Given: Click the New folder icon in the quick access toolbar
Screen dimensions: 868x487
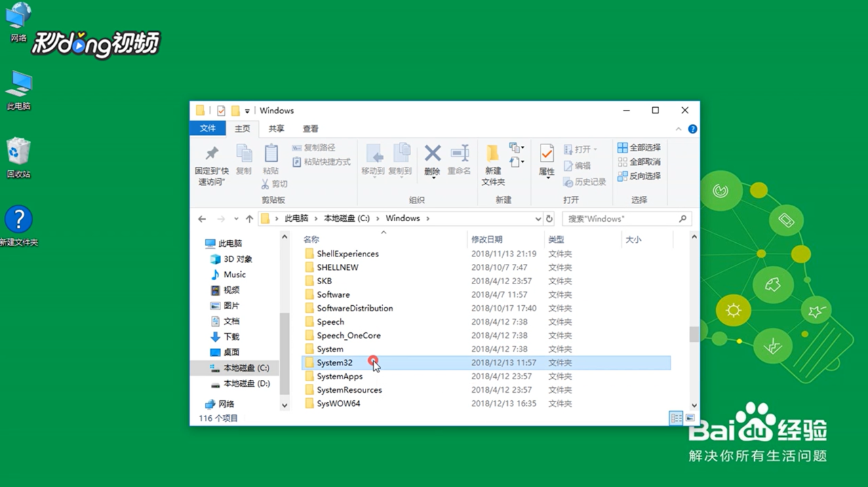Looking at the screenshot, I should click(235, 111).
